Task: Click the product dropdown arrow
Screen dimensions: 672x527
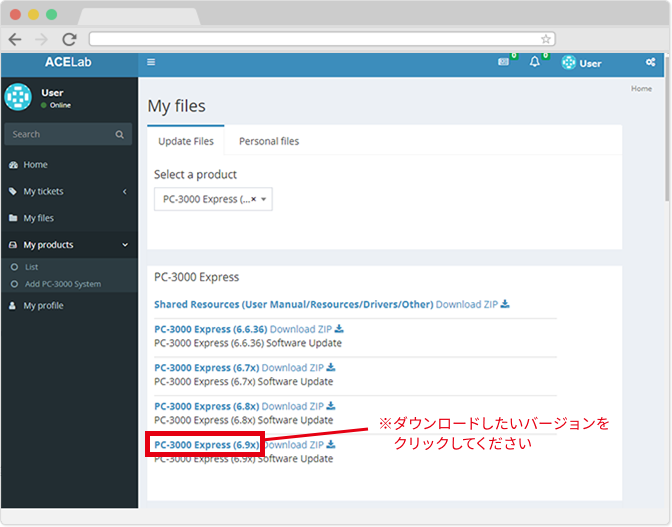Action: [264, 199]
